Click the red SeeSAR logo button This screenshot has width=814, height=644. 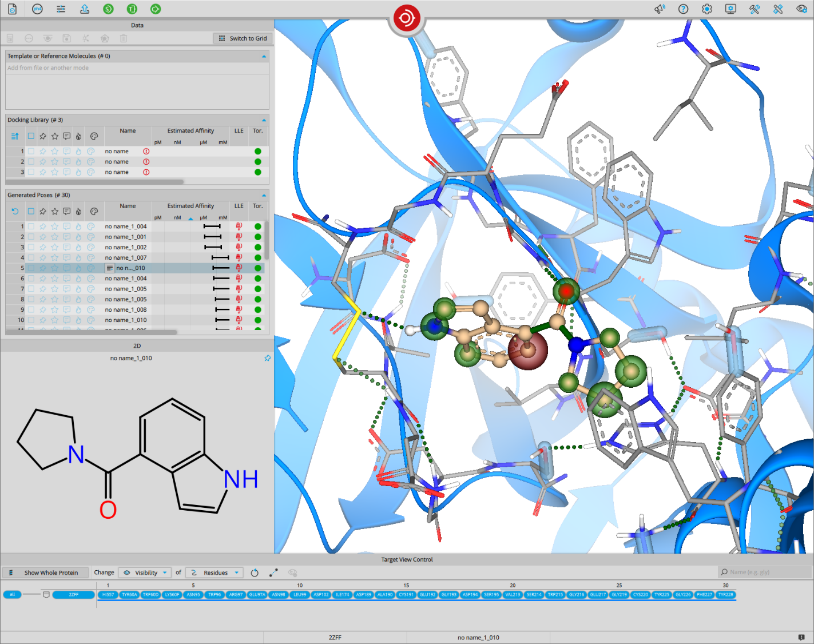coord(407,18)
